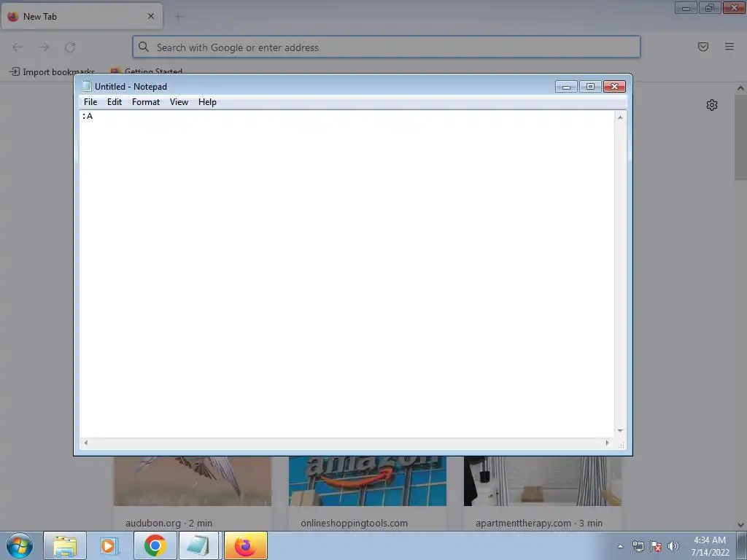Open the audubon.org story thumbnail

(193, 481)
